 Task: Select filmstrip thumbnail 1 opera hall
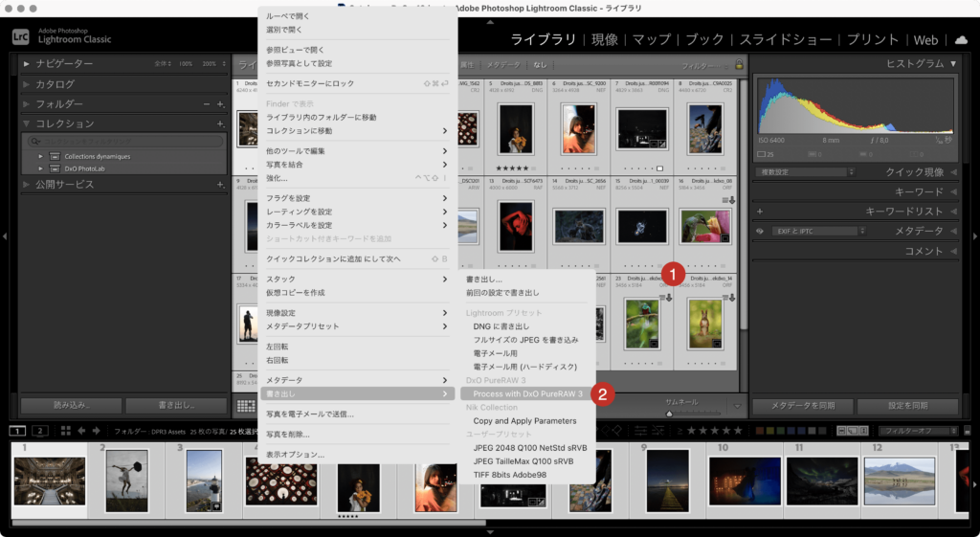click(50, 481)
